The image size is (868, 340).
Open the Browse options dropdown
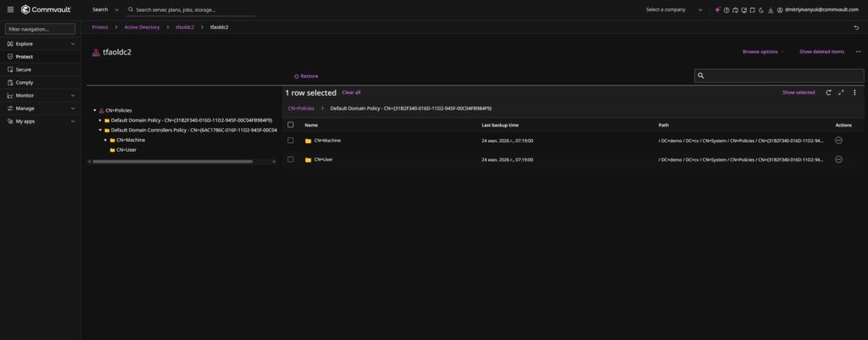764,52
